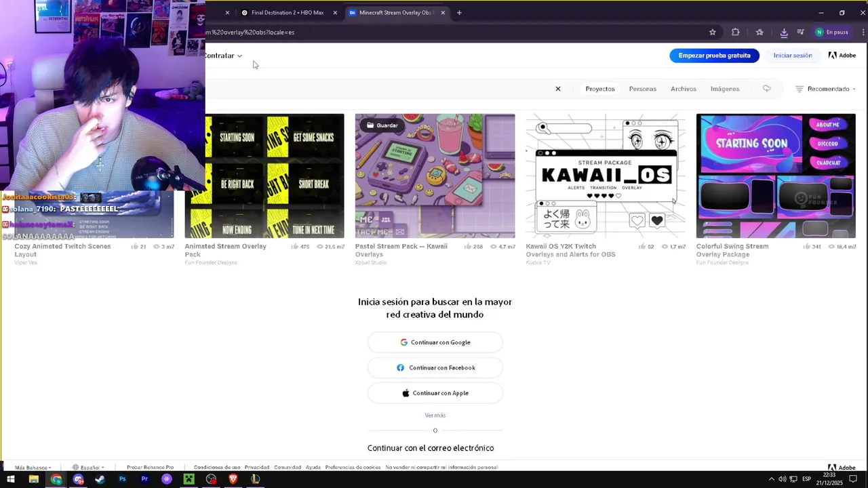868x488 pixels.
Task: Switch to the Personas filter tab
Action: (x=643, y=89)
